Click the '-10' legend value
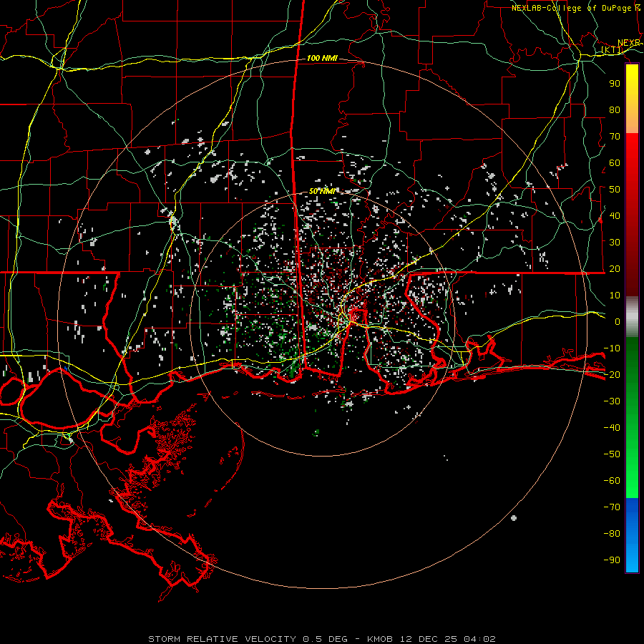The image size is (644, 644). point(612,348)
